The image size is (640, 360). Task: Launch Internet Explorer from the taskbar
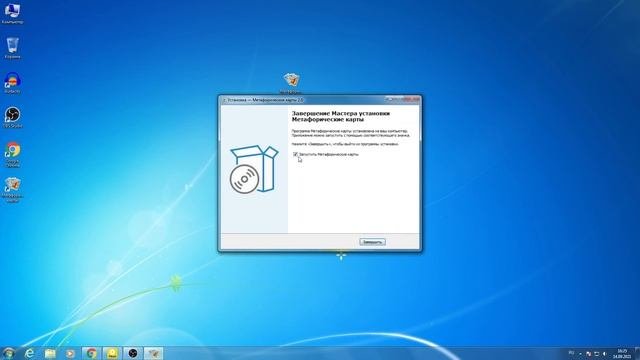coord(29,353)
